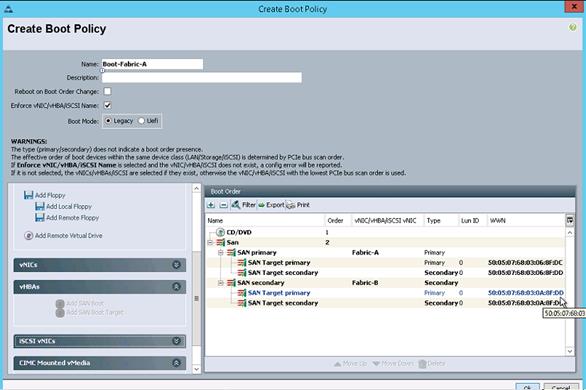This screenshot has width=586, height=390.
Task: Click the Add Remote Virtual Drive link
Action: click(68, 235)
